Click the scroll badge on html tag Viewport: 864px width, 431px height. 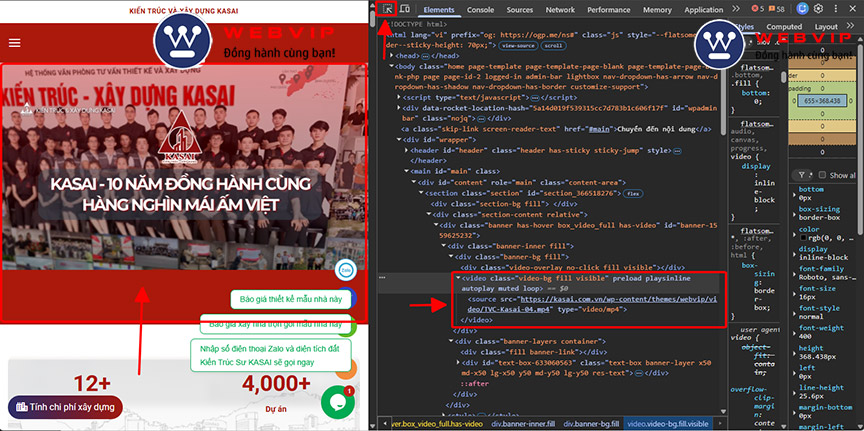coord(554,46)
